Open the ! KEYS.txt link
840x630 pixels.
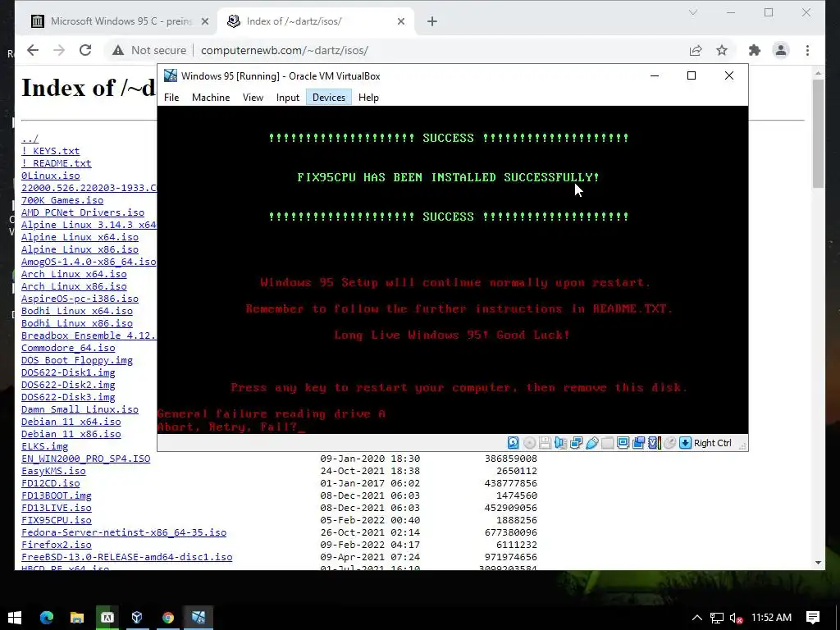50,151
